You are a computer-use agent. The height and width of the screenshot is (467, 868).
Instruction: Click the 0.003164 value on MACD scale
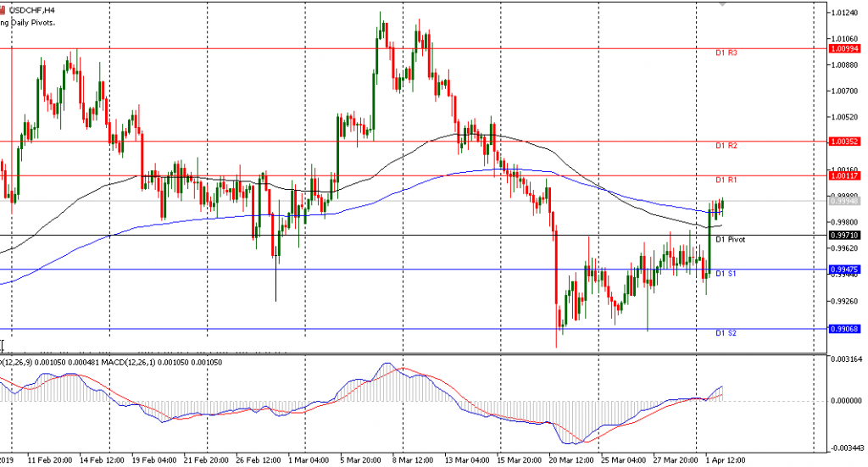coord(848,360)
